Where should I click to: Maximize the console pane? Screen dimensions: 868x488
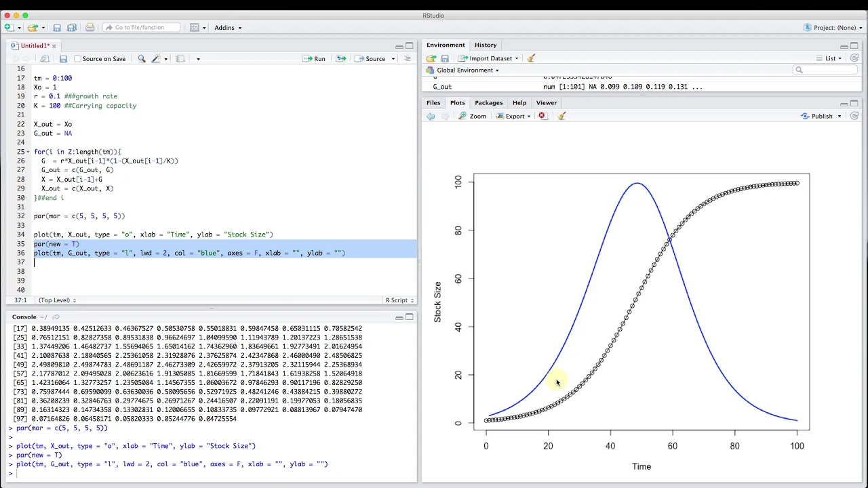point(410,317)
